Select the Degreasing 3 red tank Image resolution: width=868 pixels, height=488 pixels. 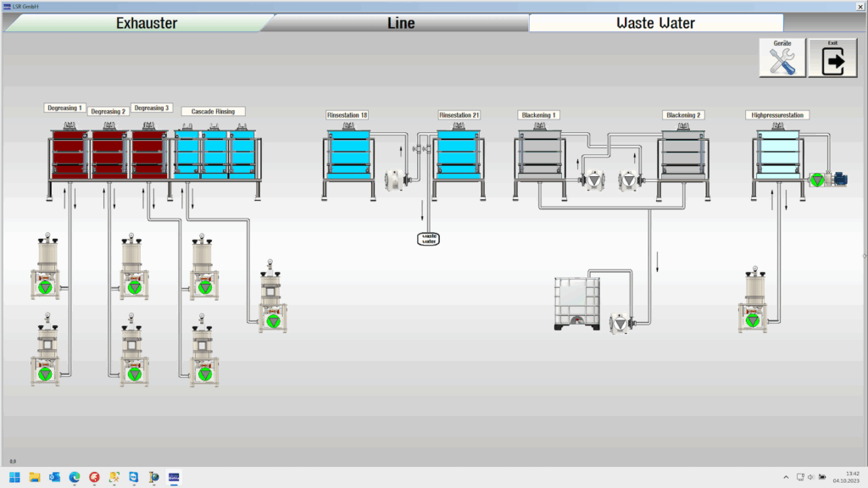pos(148,154)
